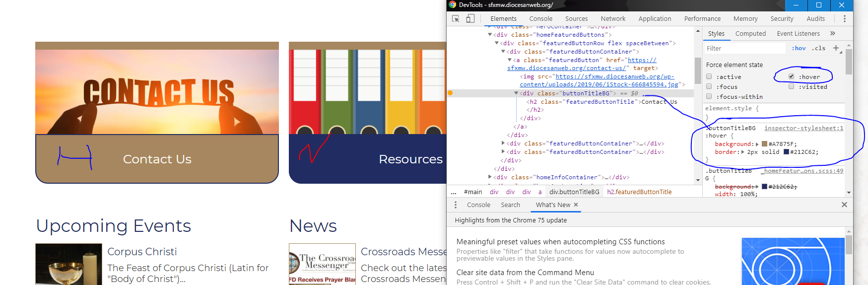
Task: Uncheck the :hover force state checkbox
Action: [792, 76]
